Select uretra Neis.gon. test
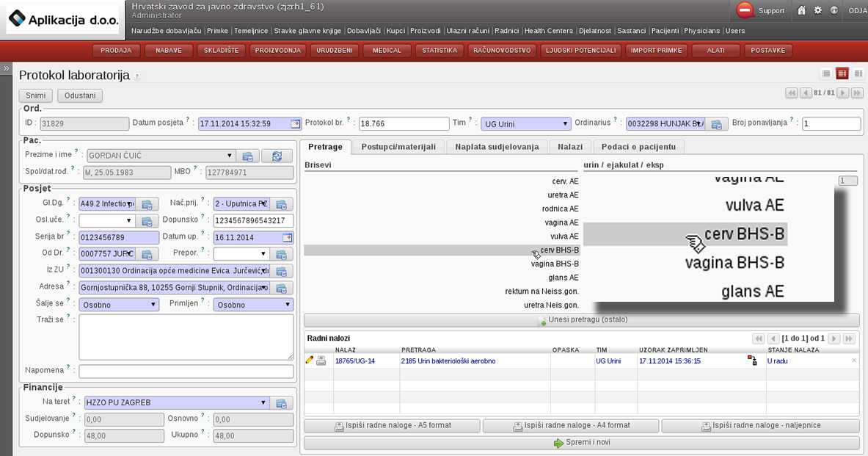The height and width of the screenshot is (456, 868). pos(551,305)
